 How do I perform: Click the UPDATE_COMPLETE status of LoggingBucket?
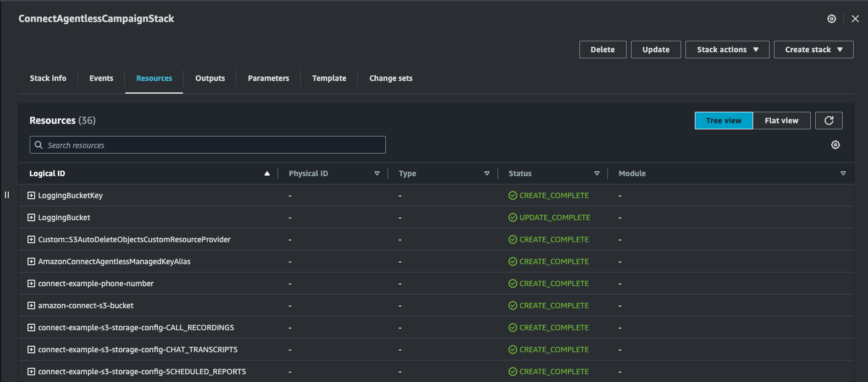555,217
